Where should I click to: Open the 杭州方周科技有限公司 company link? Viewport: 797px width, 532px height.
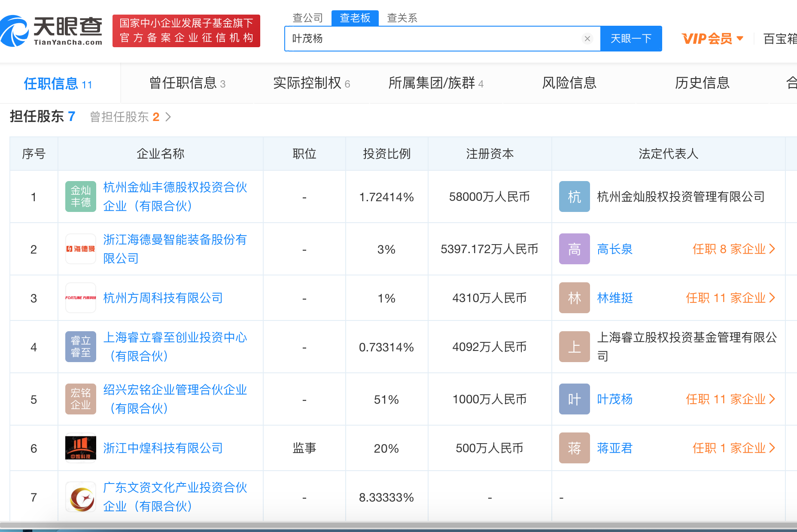(x=163, y=298)
